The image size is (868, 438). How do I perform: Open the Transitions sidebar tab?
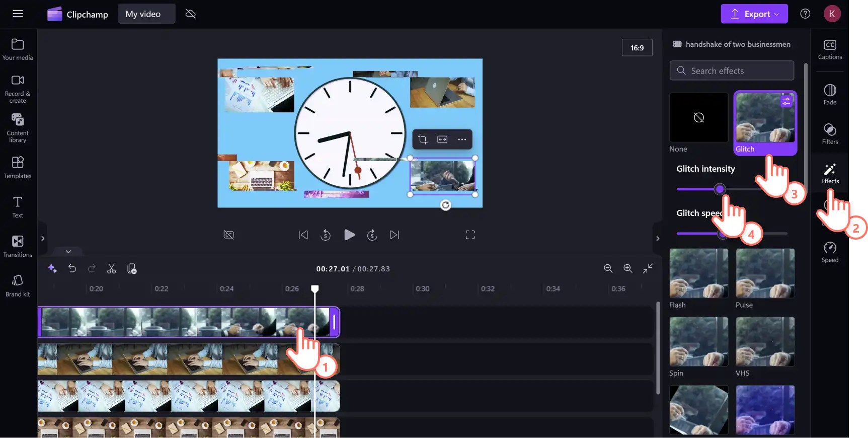coord(18,246)
